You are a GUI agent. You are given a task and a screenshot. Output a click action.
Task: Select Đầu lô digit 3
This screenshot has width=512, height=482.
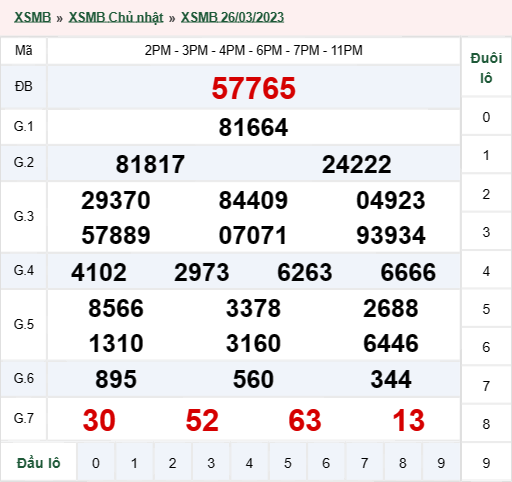211,463
